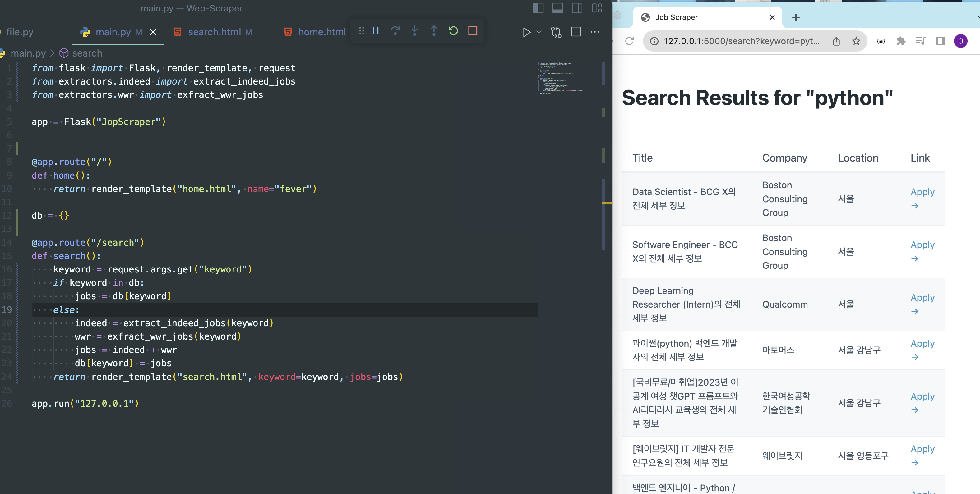
Task: Click the debug Step Out icon
Action: [x=434, y=31]
